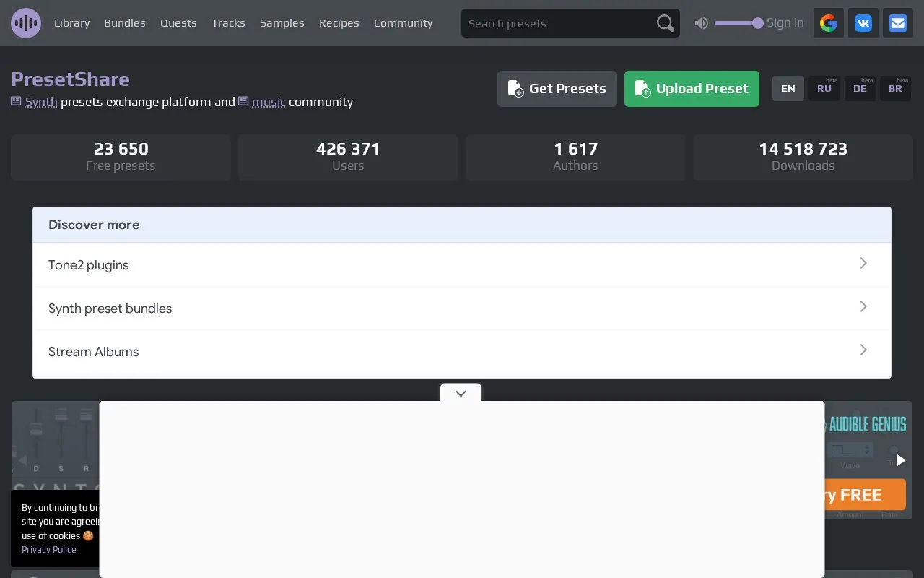Screen dimensions: 924x578
Task: Go to the Quests page
Action: click(x=178, y=23)
